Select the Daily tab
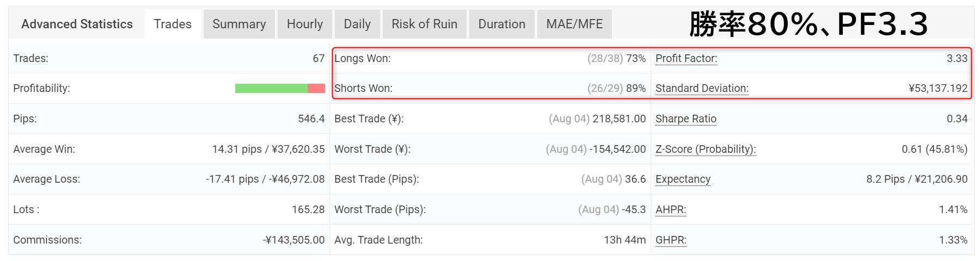This screenshot has height=261, width=980. point(357,24)
